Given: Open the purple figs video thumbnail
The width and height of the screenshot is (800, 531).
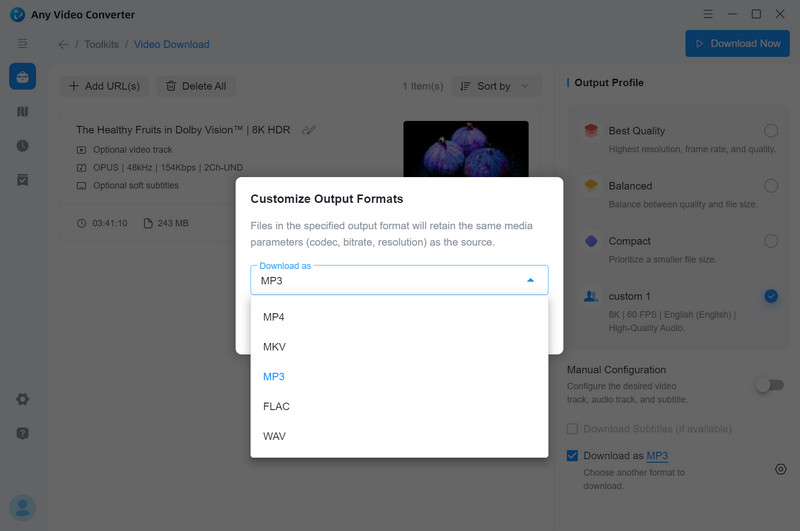Looking at the screenshot, I should (466, 149).
